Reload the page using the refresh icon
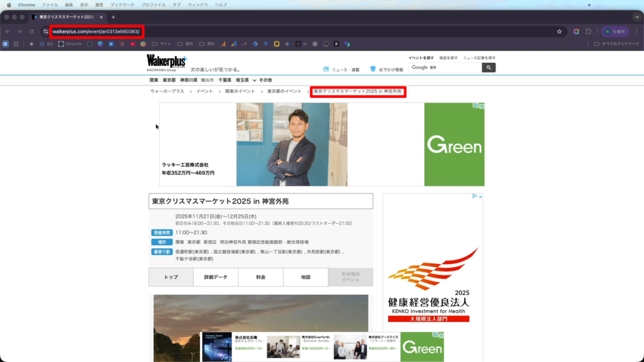 pos(31,31)
